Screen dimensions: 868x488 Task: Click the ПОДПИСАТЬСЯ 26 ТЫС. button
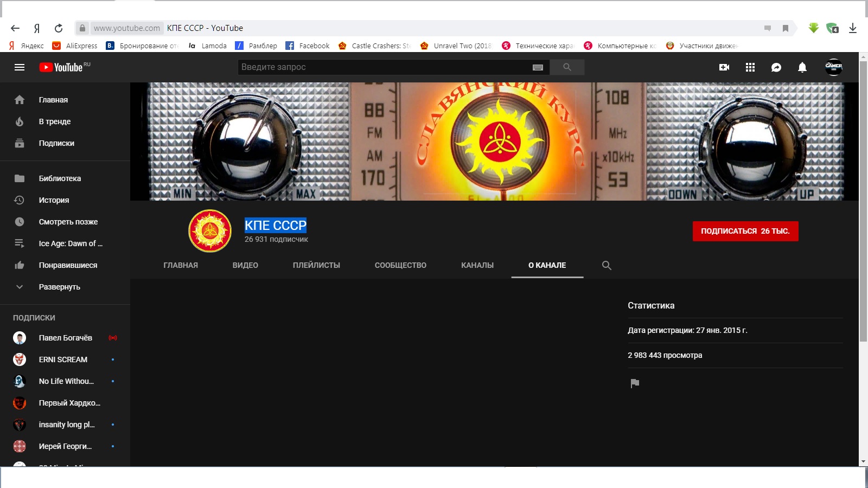(745, 231)
